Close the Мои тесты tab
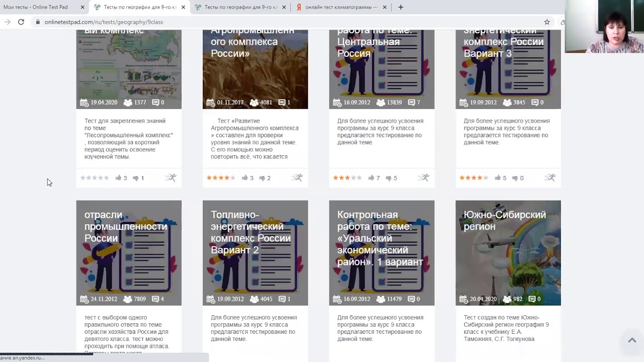 [x=83, y=7]
